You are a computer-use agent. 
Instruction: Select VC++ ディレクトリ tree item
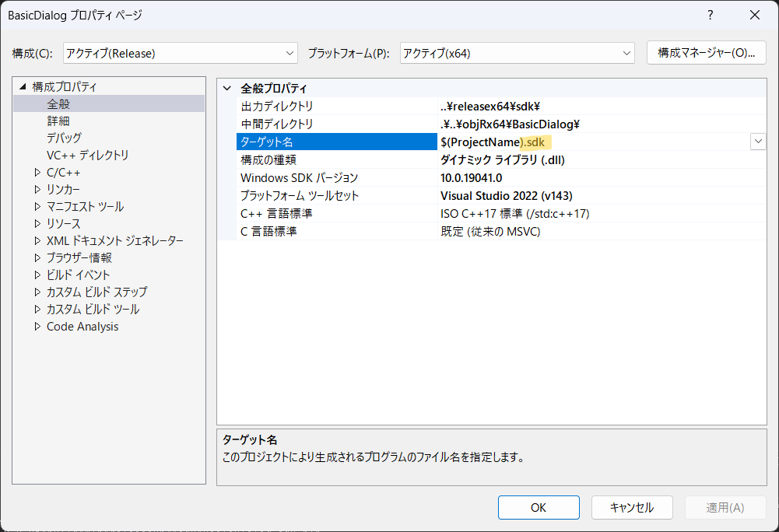87,156
